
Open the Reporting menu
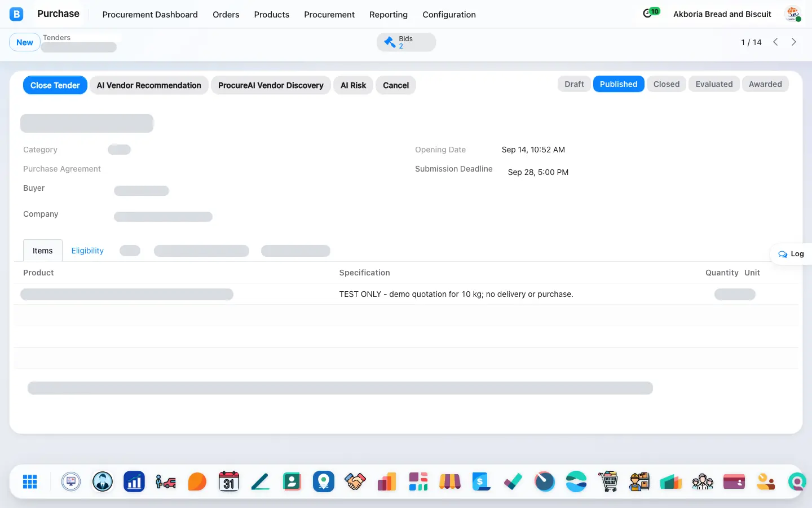pos(389,15)
